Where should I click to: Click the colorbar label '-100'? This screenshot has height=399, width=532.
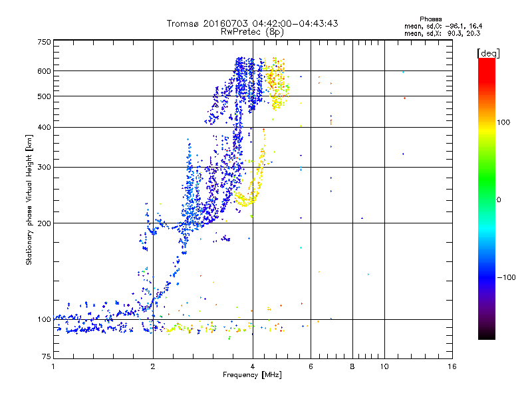506,277
